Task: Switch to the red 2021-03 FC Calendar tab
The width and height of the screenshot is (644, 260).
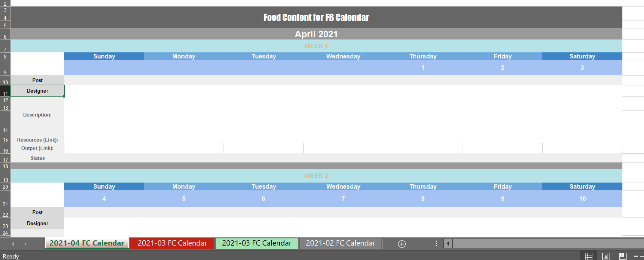Action: [x=172, y=243]
